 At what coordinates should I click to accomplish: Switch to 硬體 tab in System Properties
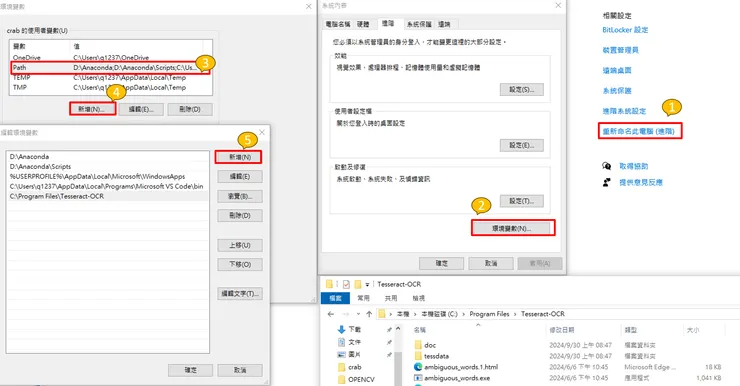pyautogui.click(x=363, y=24)
